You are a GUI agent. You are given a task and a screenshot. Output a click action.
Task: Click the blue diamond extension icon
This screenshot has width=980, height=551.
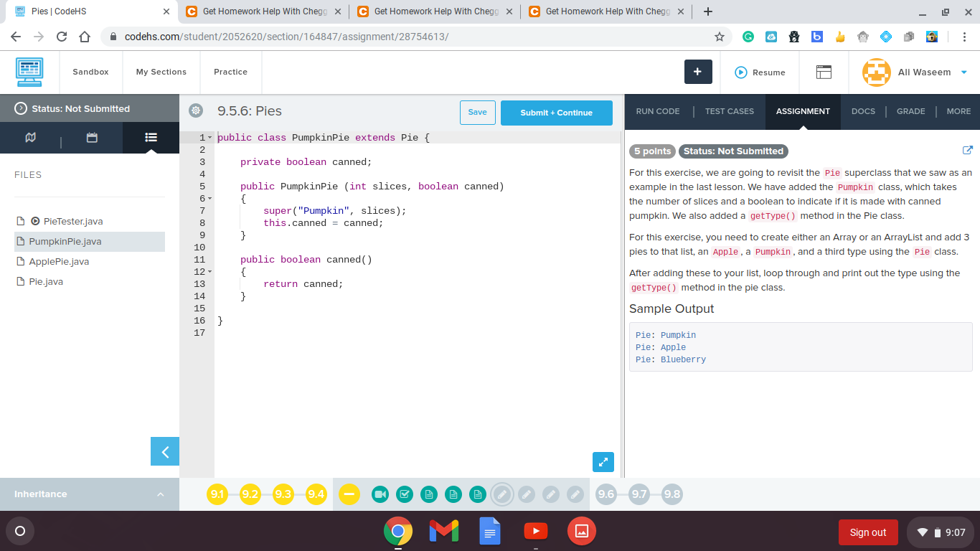pyautogui.click(x=886, y=37)
